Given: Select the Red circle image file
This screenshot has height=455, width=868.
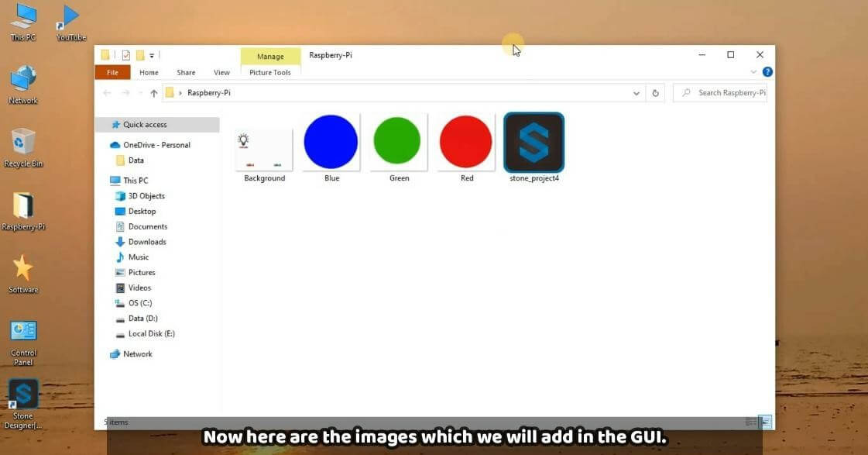Looking at the screenshot, I should pyautogui.click(x=467, y=149).
